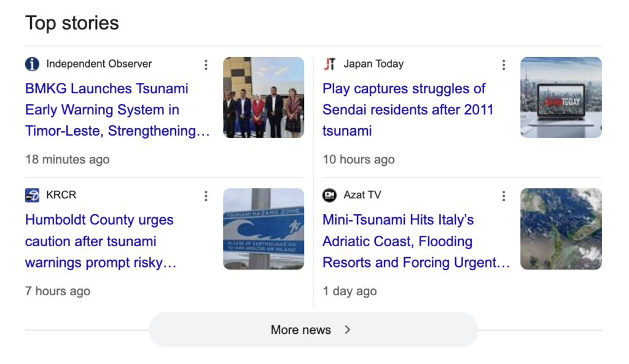The width and height of the screenshot is (629, 364).
Task: Open the Japan Today laptop thumbnail
Action: (x=561, y=97)
